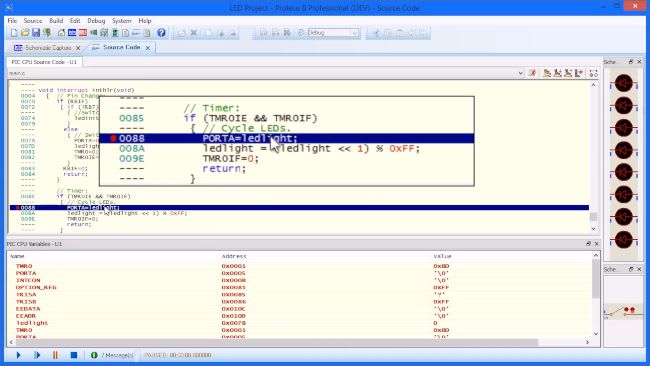Open the System menu

[x=121, y=21]
